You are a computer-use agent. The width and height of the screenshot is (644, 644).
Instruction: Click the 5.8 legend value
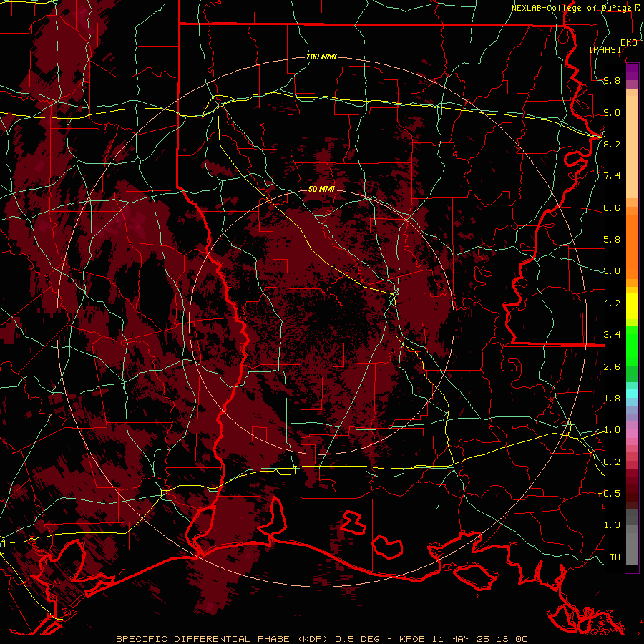612,240
